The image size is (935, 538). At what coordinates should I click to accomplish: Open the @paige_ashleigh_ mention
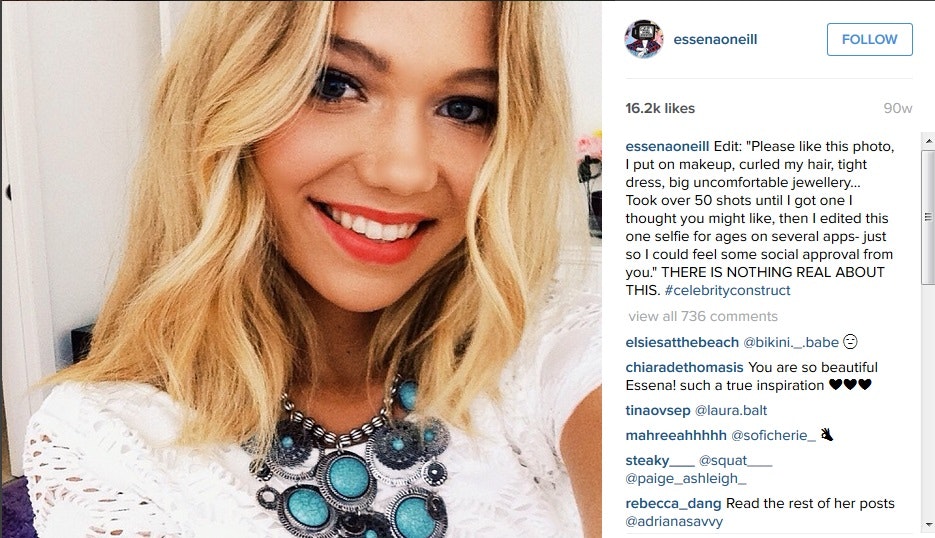[686, 478]
